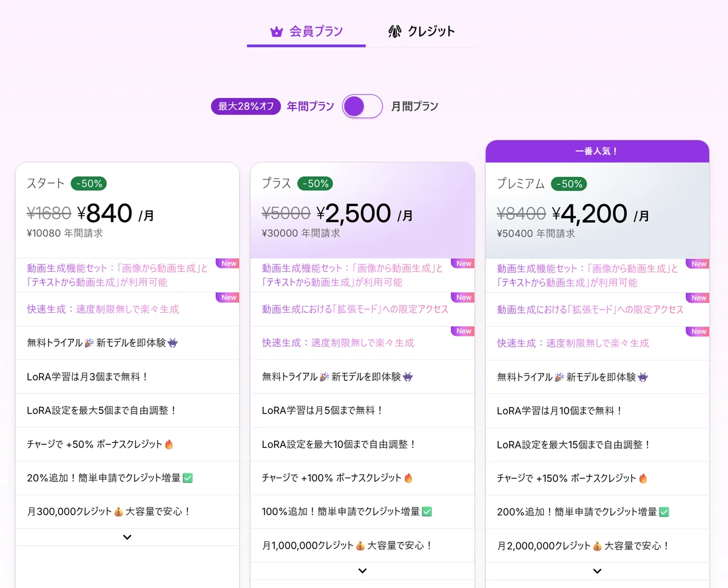The width and height of the screenshot is (728, 588).
Task: Click green checkmark after 20%追加 row
Action: (187, 478)
